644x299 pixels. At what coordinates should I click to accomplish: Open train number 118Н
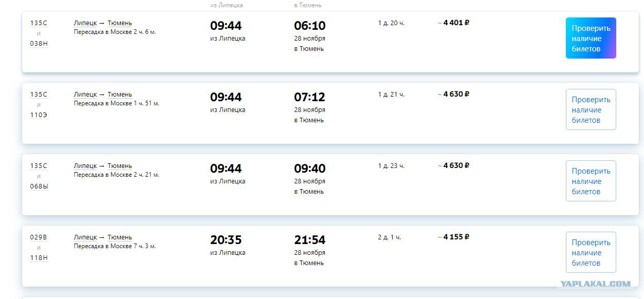pyautogui.click(x=39, y=258)
